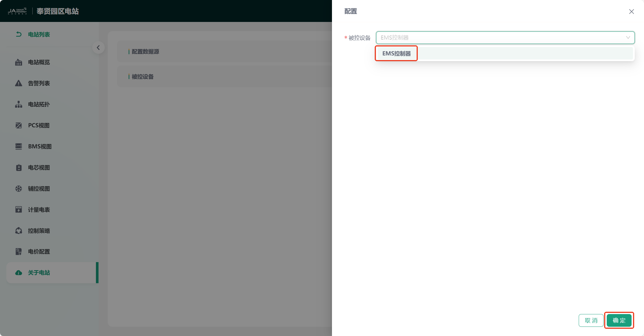
Task: Click the 电芯视图 battery icon
Action: pyautogui.click(x=18, y=168)
